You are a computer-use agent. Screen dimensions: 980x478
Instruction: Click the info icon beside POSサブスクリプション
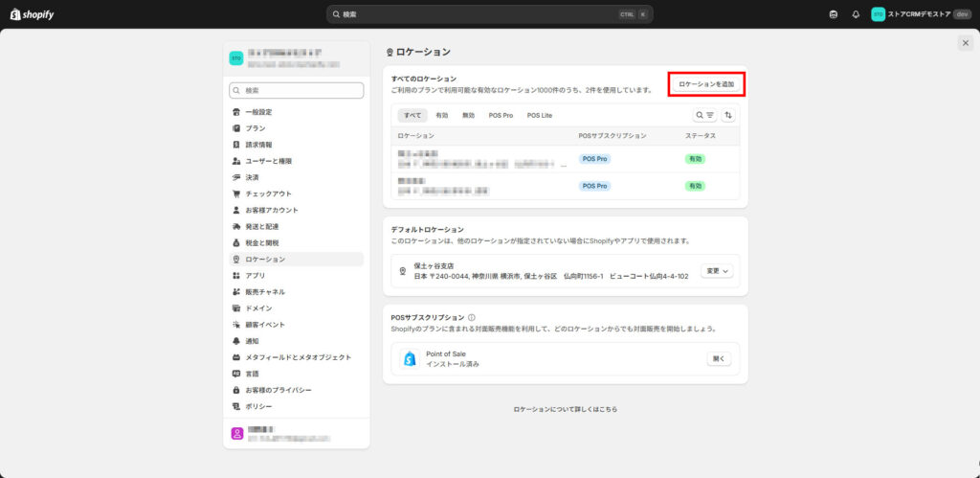(472, 317)
